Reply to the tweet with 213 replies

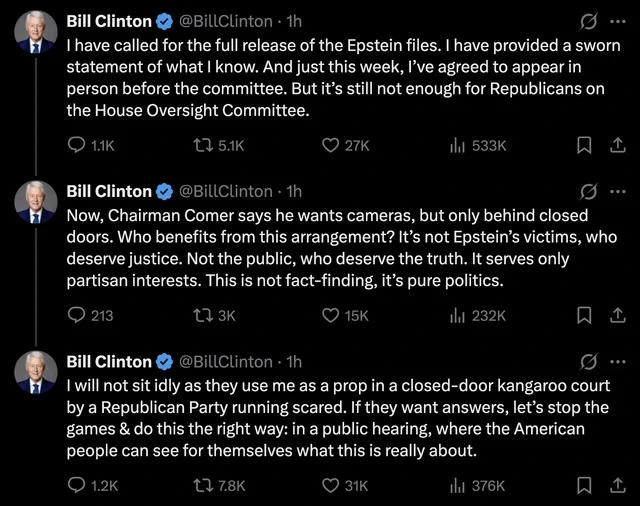[77, 315]
